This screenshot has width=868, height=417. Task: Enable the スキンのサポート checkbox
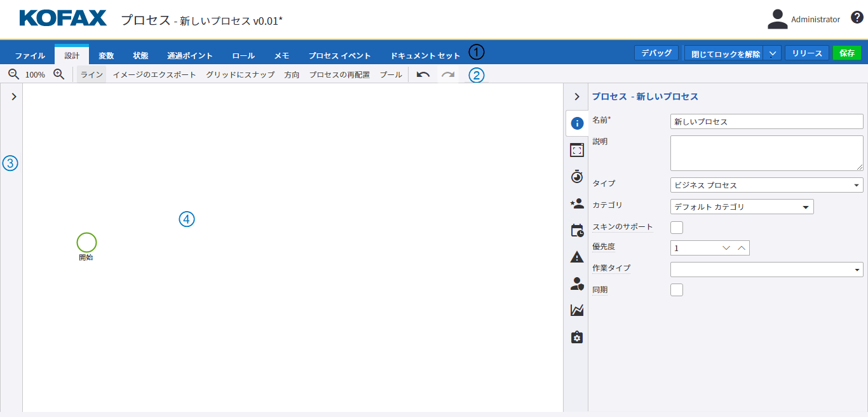coord(677,228)
